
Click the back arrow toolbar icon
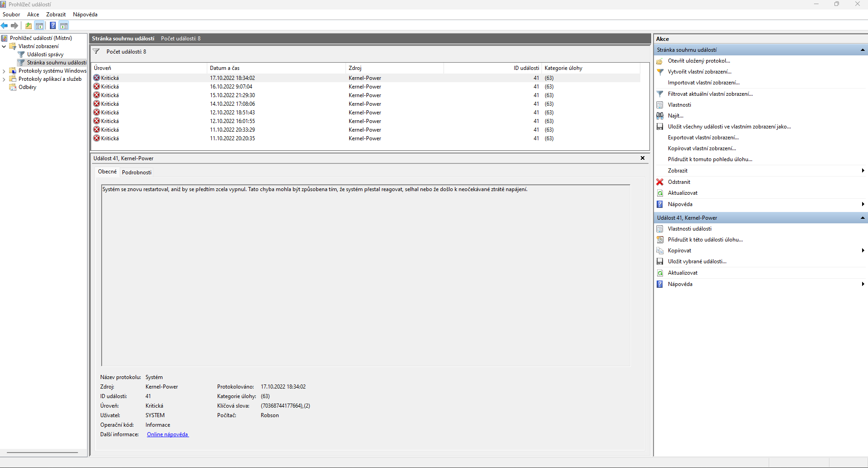point(5,26)
